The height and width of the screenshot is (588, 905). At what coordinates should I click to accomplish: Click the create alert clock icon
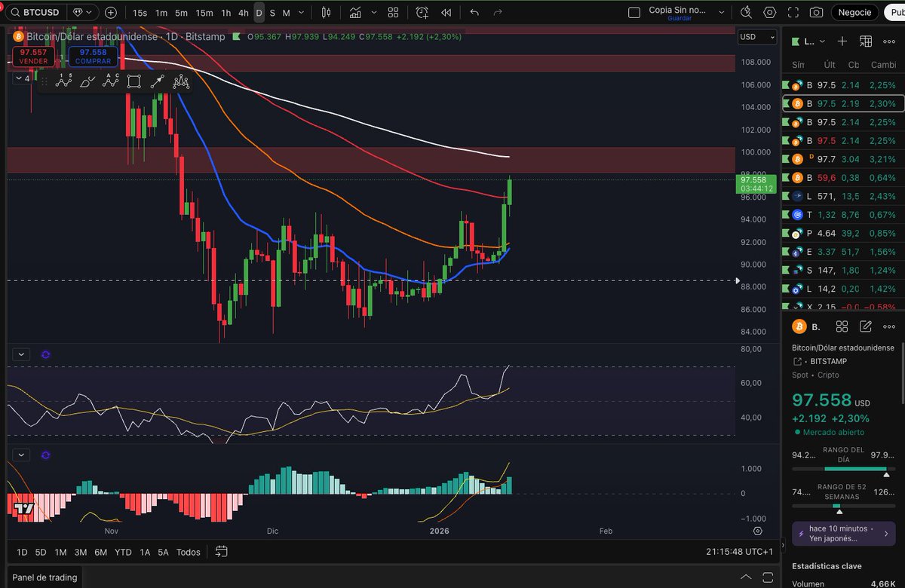[422, 12]
